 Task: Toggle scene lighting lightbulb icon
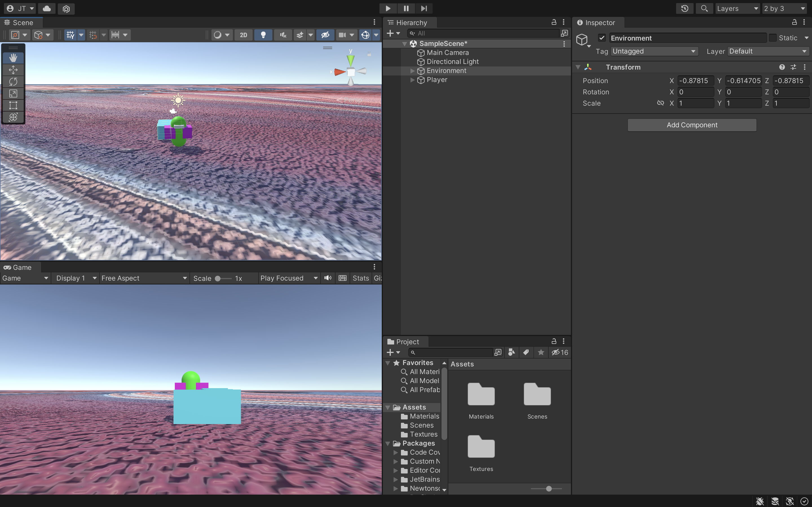pos(263,35)
